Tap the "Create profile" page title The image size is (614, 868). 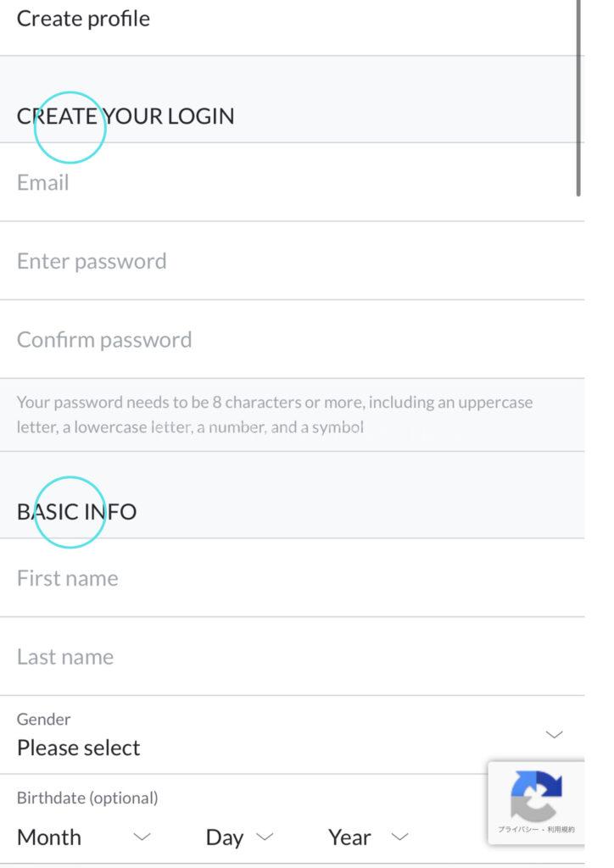(x=83, y=19)
